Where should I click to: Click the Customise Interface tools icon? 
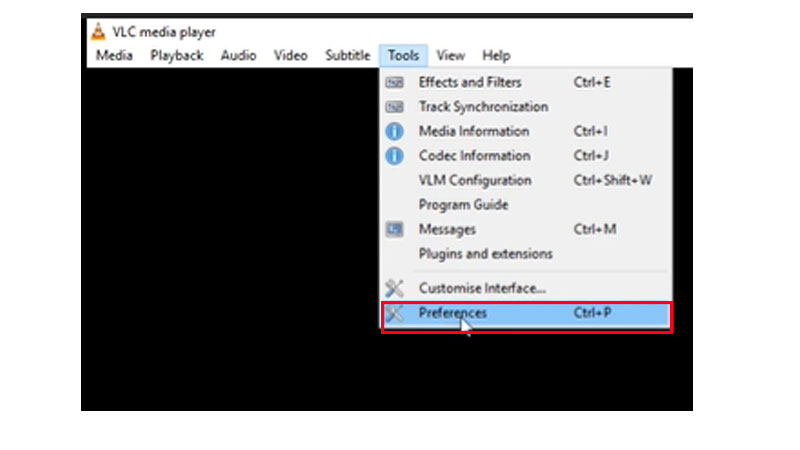click(x=394, y=288)
